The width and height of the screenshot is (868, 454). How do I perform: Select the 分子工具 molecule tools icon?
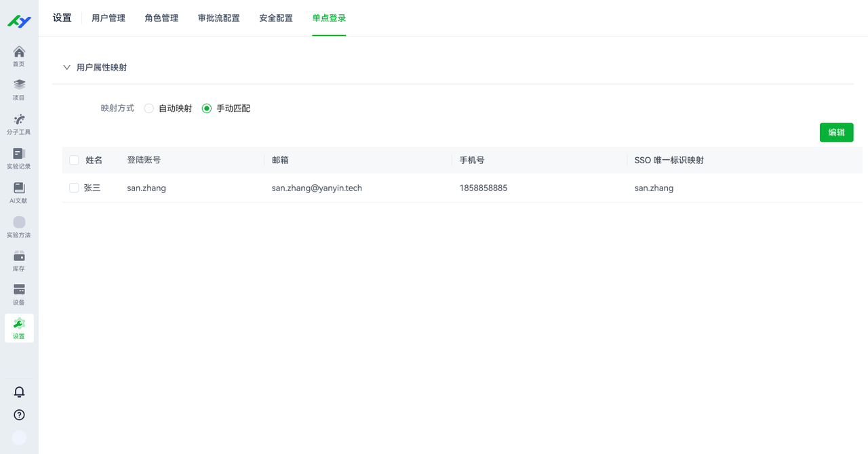19,122
